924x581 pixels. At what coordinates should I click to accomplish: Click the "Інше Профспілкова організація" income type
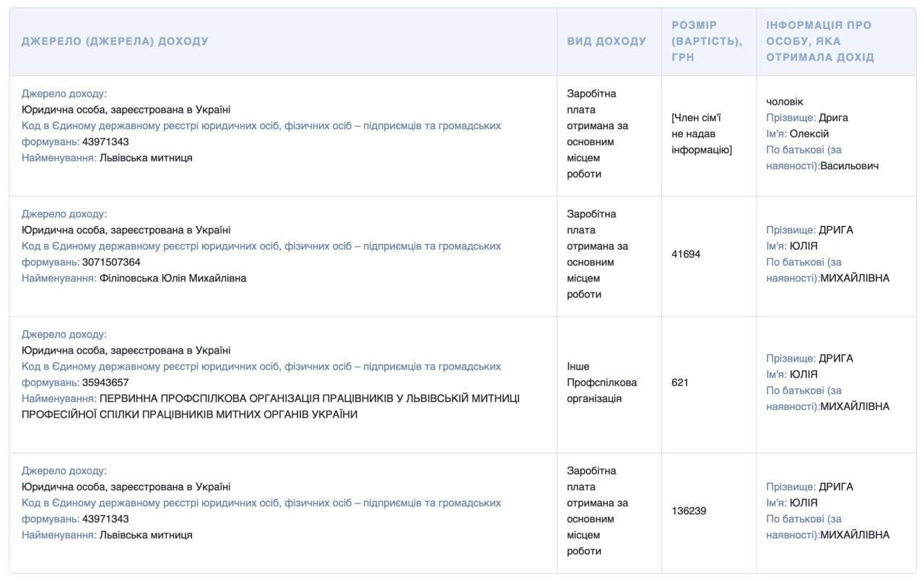point(602,383)
